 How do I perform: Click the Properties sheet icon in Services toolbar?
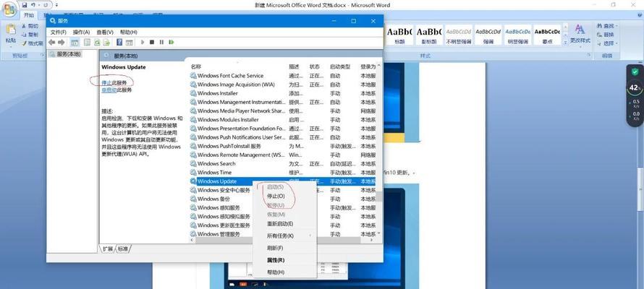[x=87, y=42]
